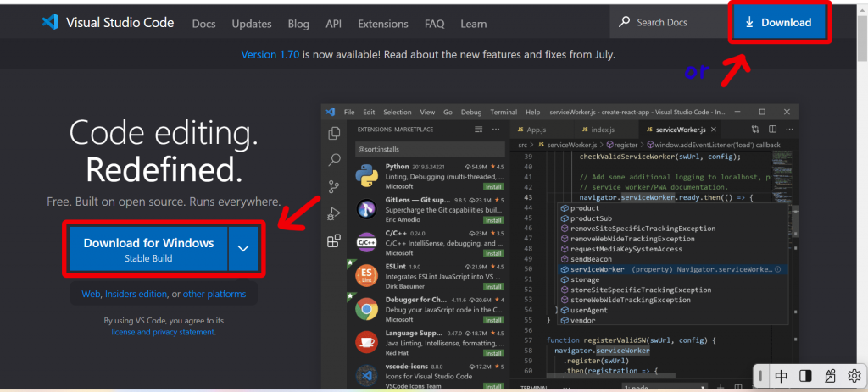Open the more actions ellipsis in Extensions Marketplace header

click(497, 130)
